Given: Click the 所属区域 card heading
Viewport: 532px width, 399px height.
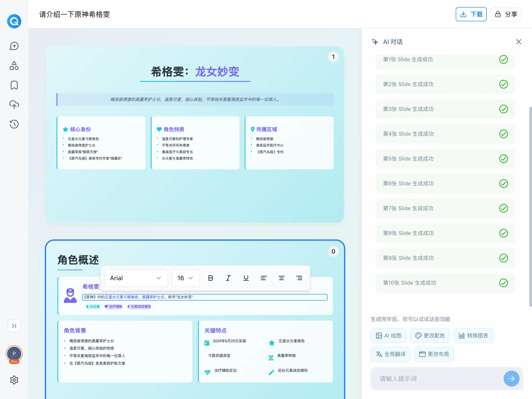Looking at the screenshot, I should (x=267, y=129).
